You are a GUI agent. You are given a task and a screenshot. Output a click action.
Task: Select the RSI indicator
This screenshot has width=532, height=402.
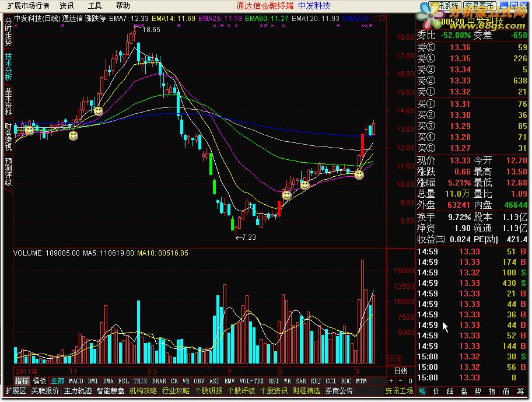pos(274,381)
